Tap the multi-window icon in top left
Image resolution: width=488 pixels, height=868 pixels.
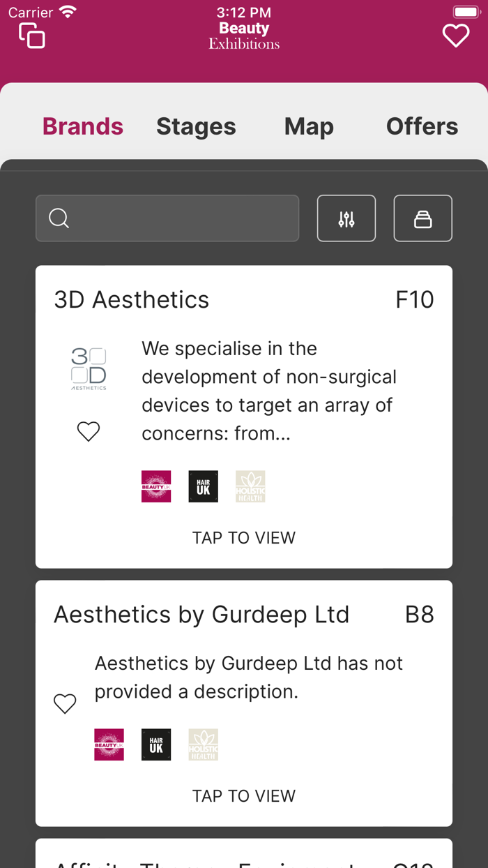[31, 35]
